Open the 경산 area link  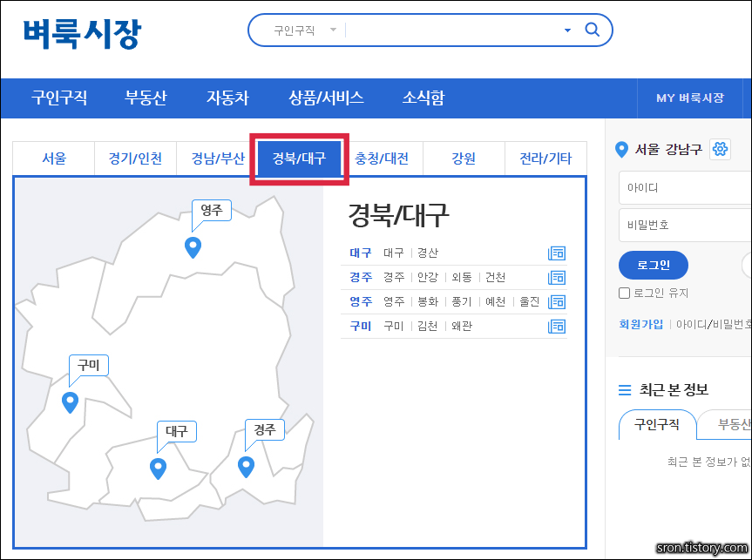[x=428, y=253]
